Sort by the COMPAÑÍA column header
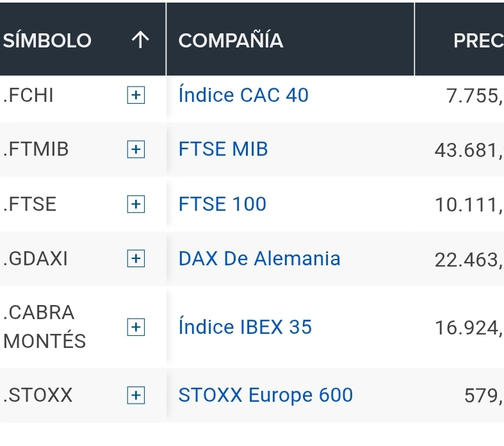 (x=231, y=41)
